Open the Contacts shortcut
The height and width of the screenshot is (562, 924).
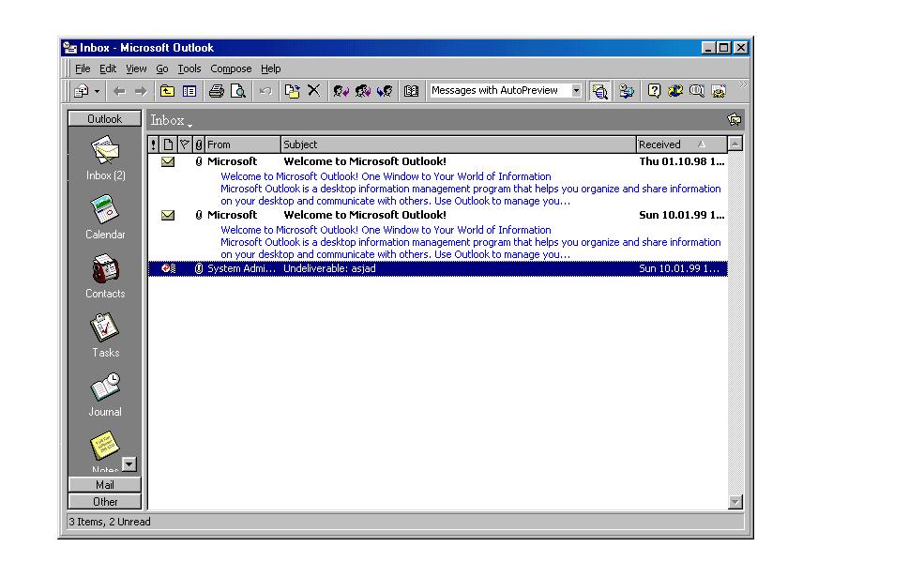click(105, 276)
